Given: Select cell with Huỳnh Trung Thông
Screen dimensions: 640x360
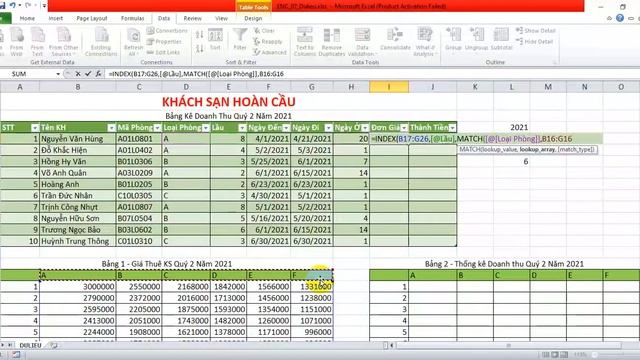Looking at the screenshot, I should [78, 241].
